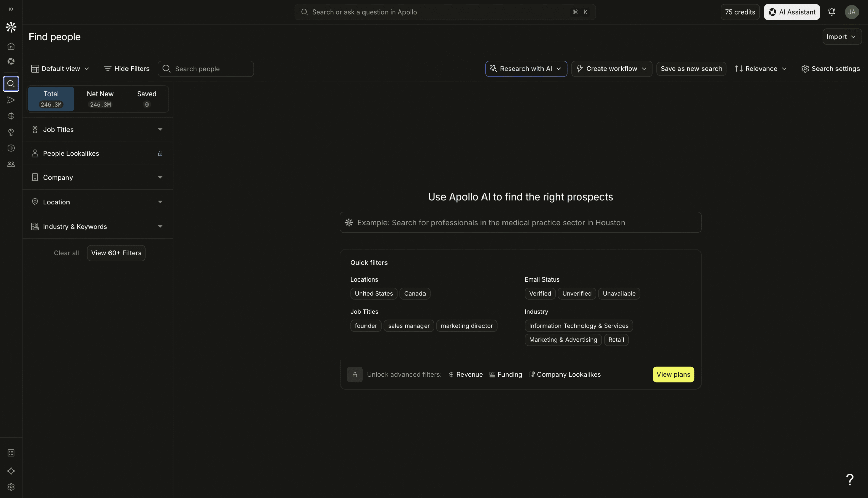The width and height of the screenshot is (868, 498).
Task: Toggle the Canada quick filter
Action: (x=415, y=293)
